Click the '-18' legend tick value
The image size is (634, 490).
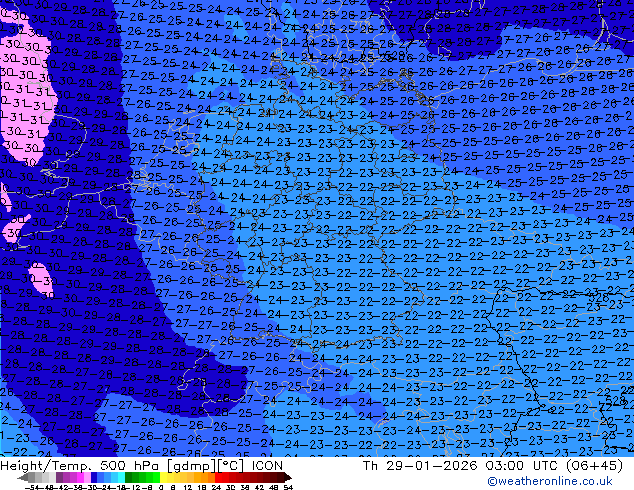120,488
